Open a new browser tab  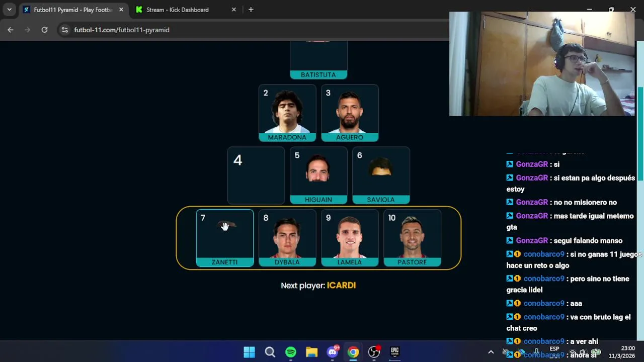(251, 10)
